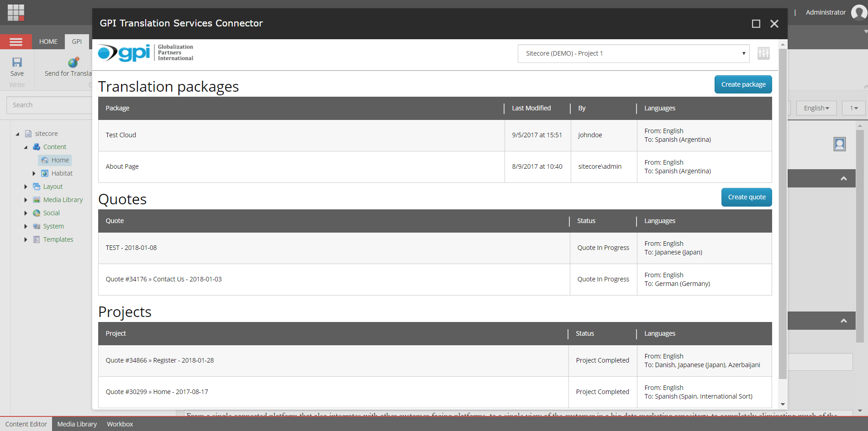Open the About Page package row
868x431 pixels.
click(x=435, y=167)
